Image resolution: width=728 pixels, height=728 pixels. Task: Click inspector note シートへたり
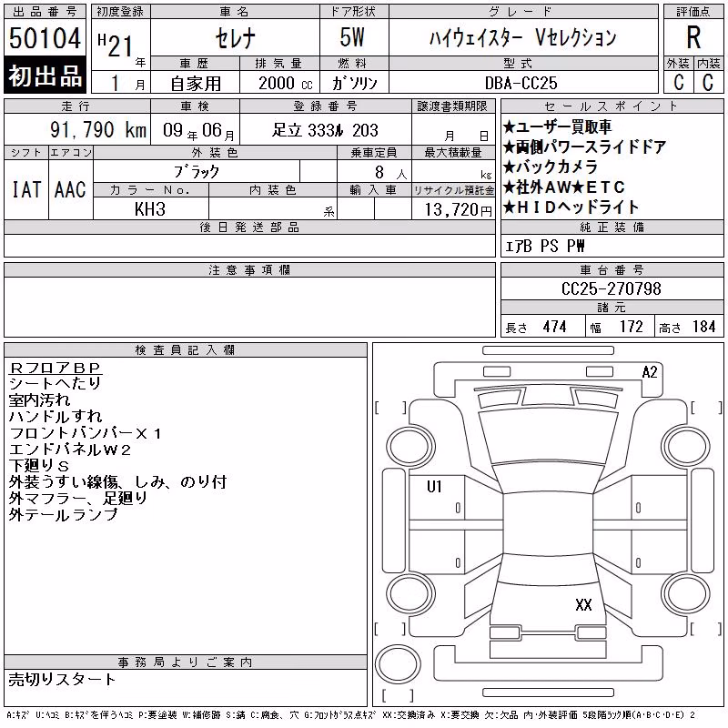55,383
